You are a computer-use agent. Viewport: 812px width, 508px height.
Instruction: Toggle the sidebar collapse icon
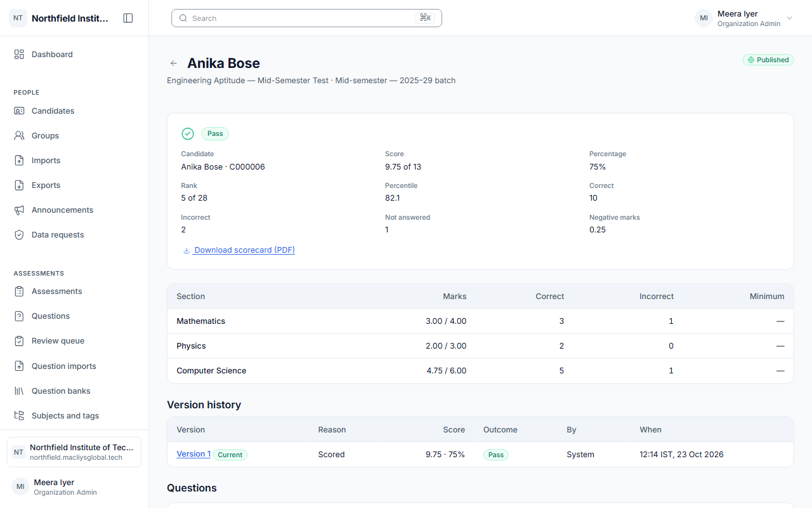[x=128, y=18]
